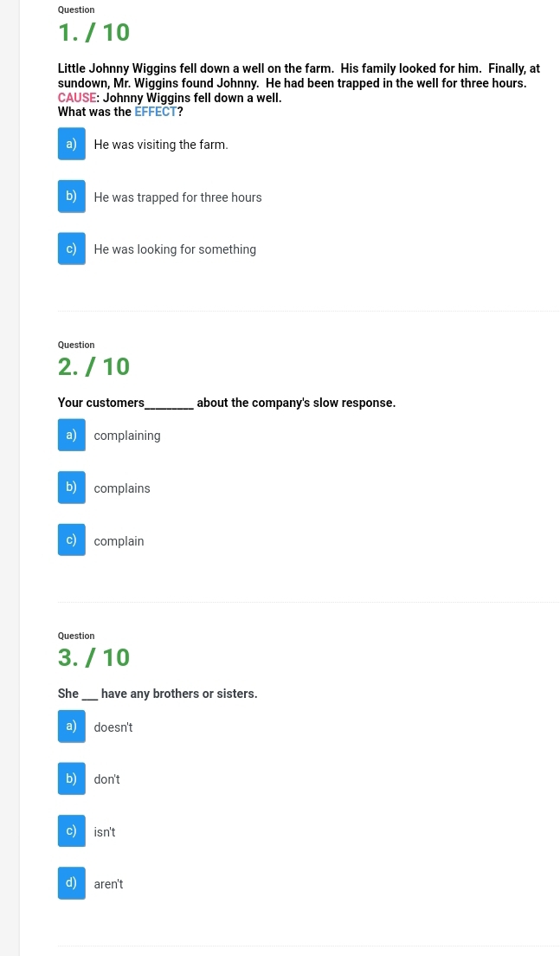
Task: Choose option b) don't
Action: coord(71,778)
